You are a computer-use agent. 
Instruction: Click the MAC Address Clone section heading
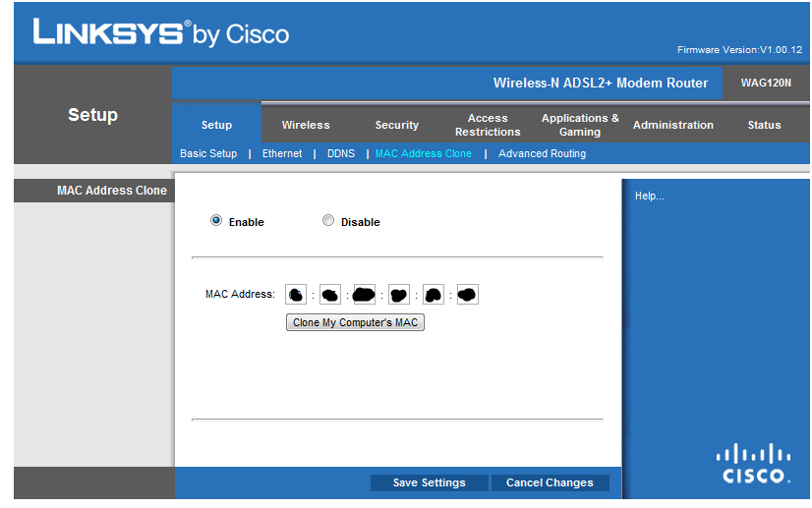point(112,191)
